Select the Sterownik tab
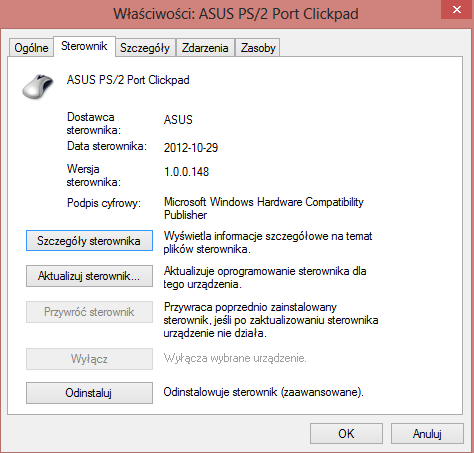Image resolution: width=474 pixels, height=453 pixels. click(84, 46)
